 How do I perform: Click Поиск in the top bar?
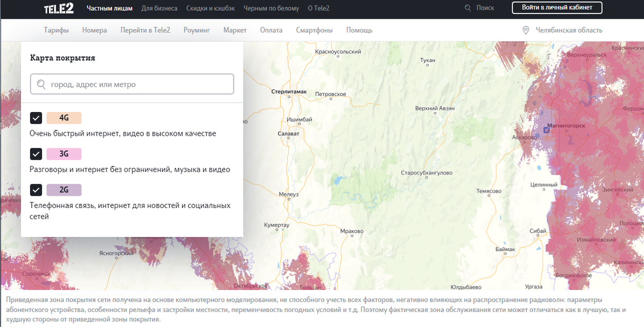click(x=485, y=8)
